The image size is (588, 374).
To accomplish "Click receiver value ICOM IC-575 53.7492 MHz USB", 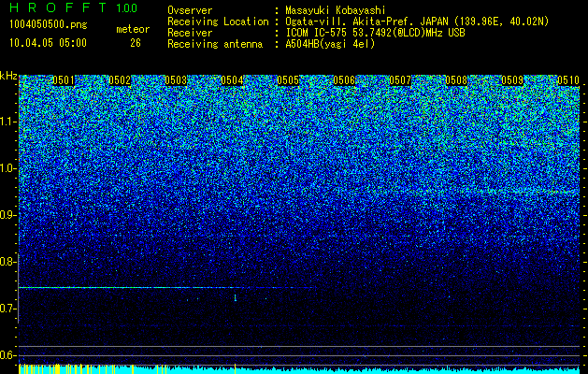I will pyautogui.click(x=375, y=33).
